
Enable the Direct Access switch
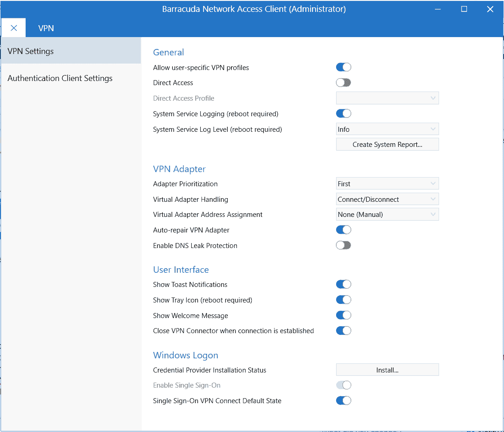pos(343,83)
